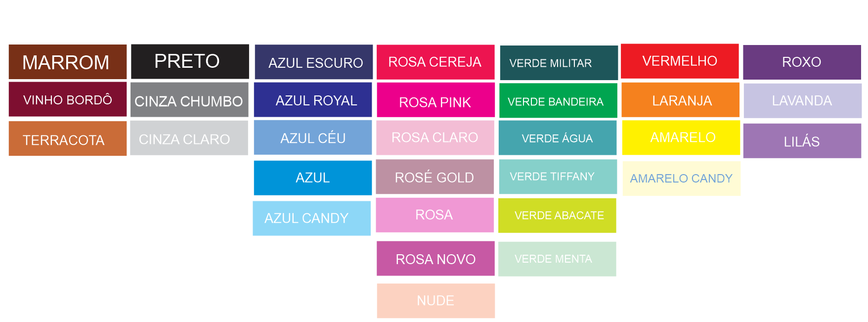
Task: Select the VERDE MENTA swatch
Action: point(557,259)
